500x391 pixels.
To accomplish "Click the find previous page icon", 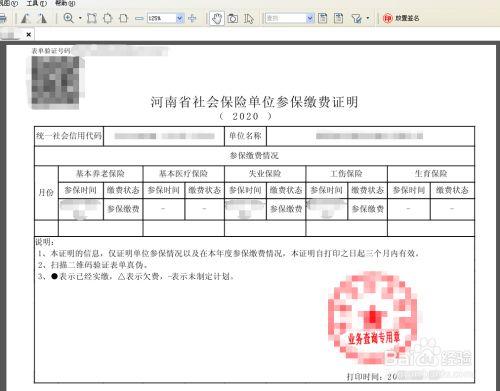I will [x=323, y=18].
